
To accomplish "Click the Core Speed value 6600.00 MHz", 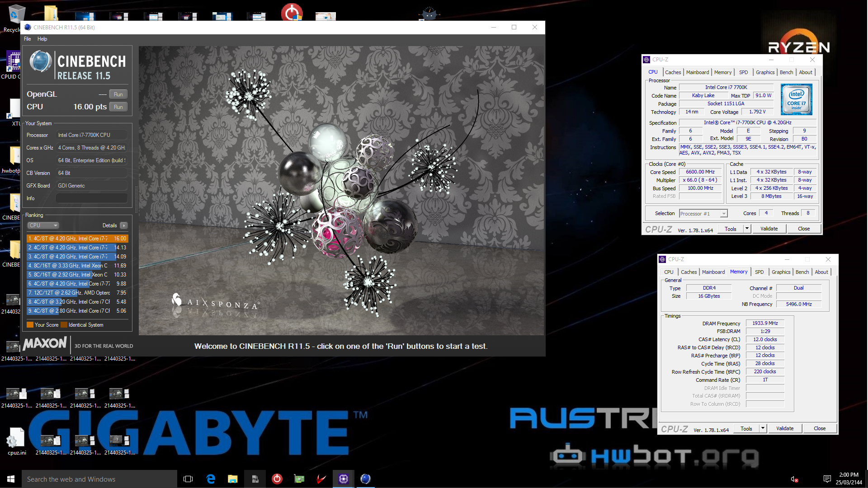I will coord(700,172).
